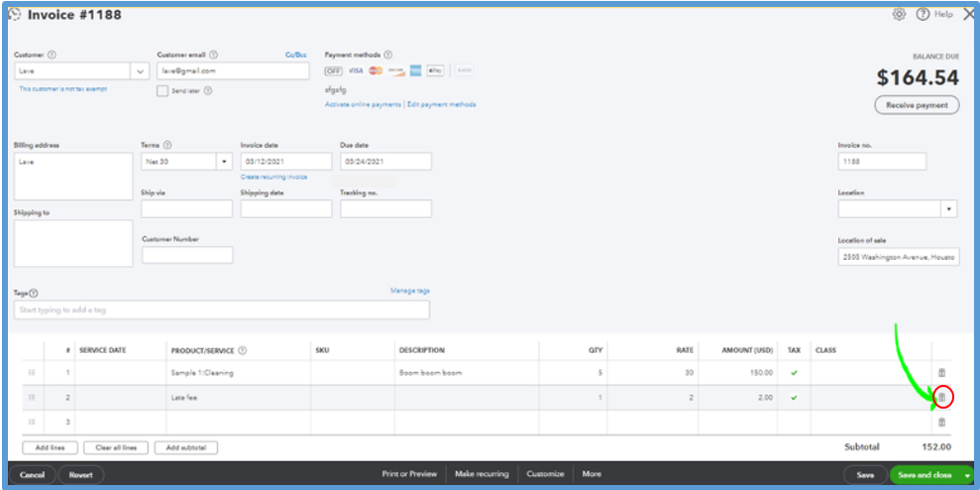Click the Add subtotal button
The height and width of the screenshot is (490, 980).
pos(185,447)
